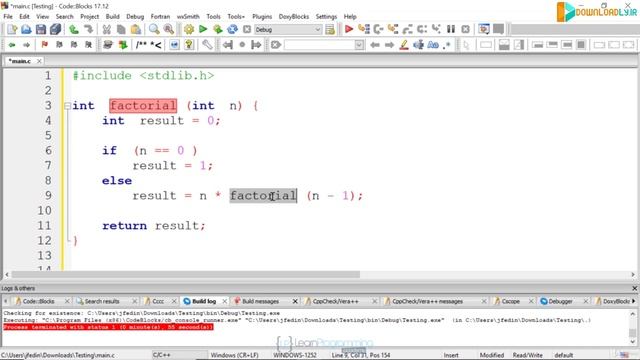Build the project with gear icon
640x360 pixels.
(x=189, y=29)
